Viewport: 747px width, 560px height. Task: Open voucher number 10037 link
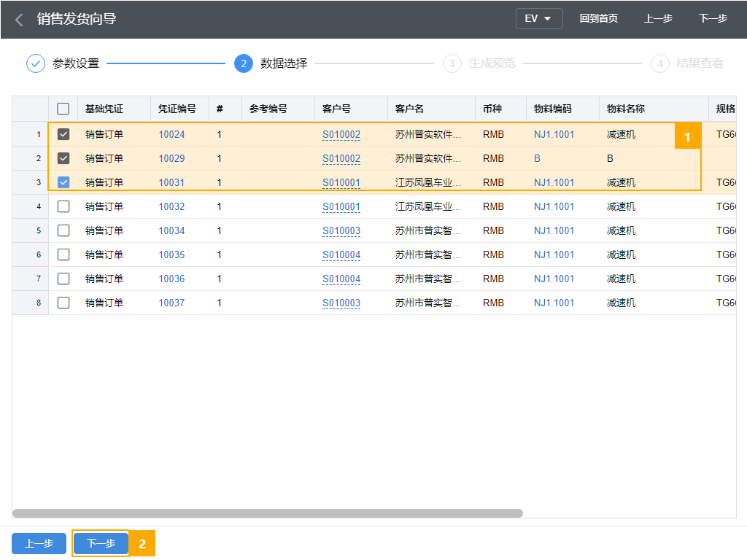171,303
